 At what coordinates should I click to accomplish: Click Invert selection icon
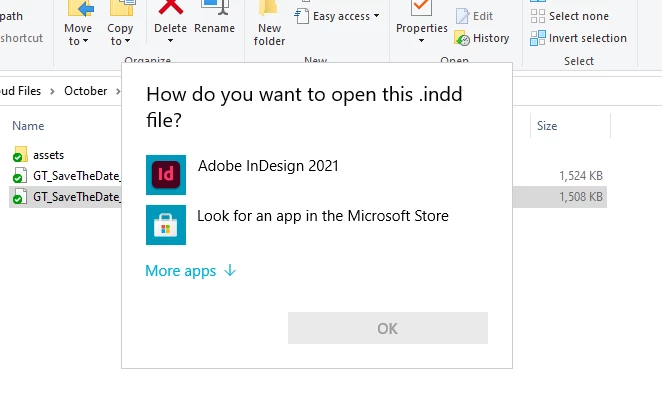537,38
